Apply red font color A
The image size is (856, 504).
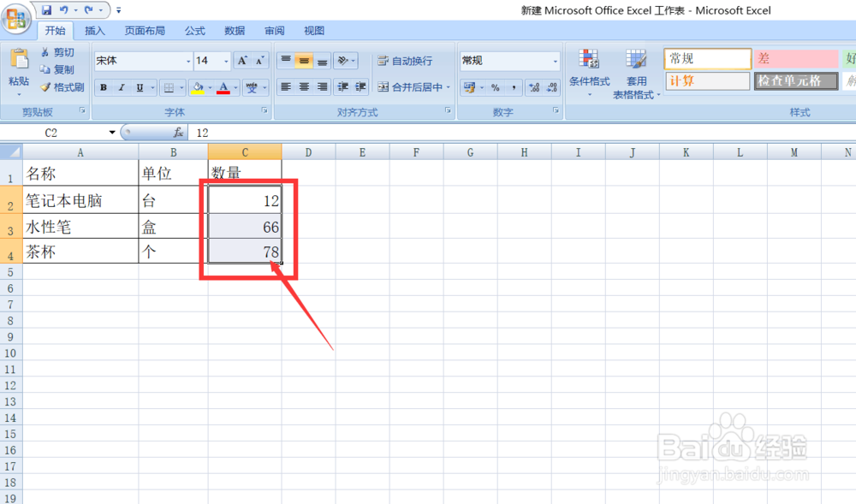[223, 87]
